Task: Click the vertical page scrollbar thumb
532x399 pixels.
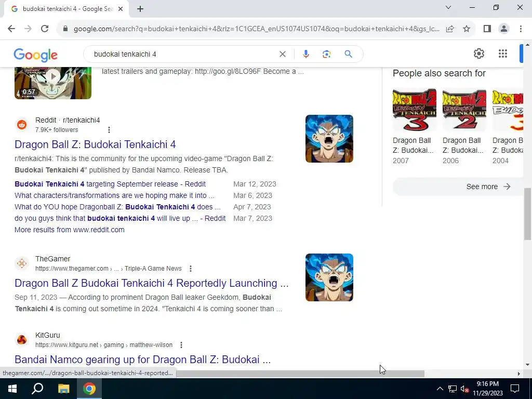Action: tap(527, 214)
